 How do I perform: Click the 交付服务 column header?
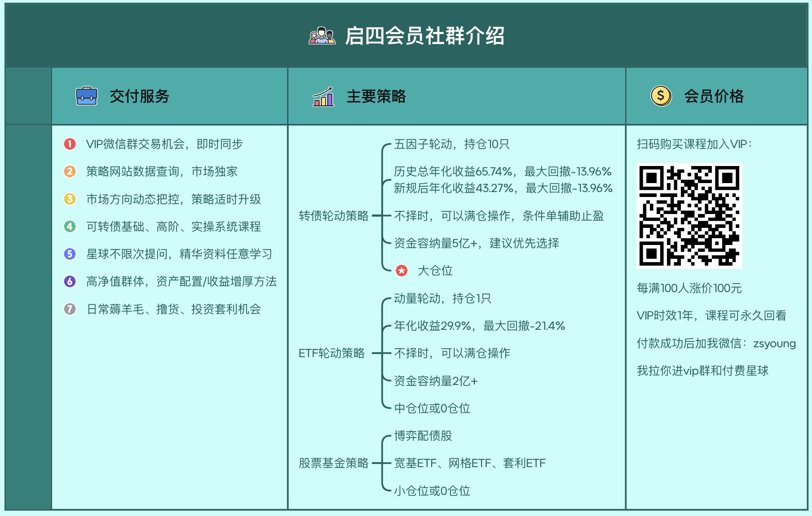coord(139,96)
